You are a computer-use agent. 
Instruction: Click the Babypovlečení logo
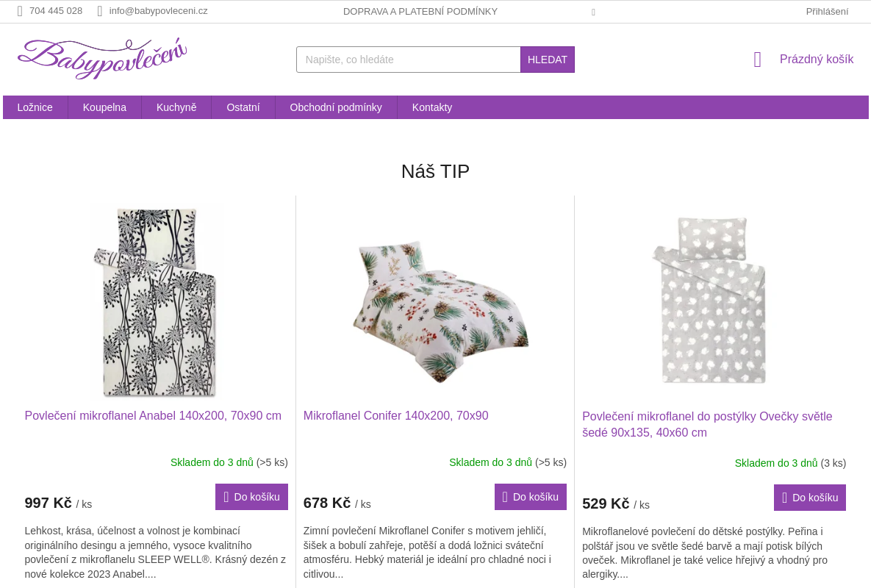(102, 58)
